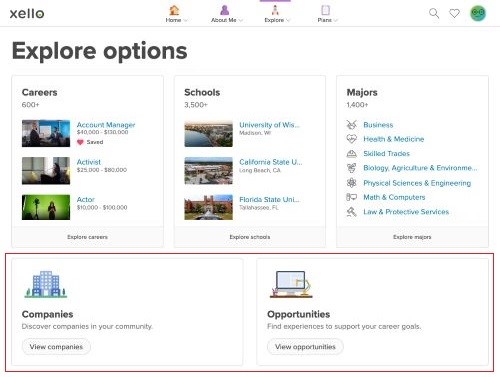
Task: Select Skilled Trades major link
Action: [386, 154]
